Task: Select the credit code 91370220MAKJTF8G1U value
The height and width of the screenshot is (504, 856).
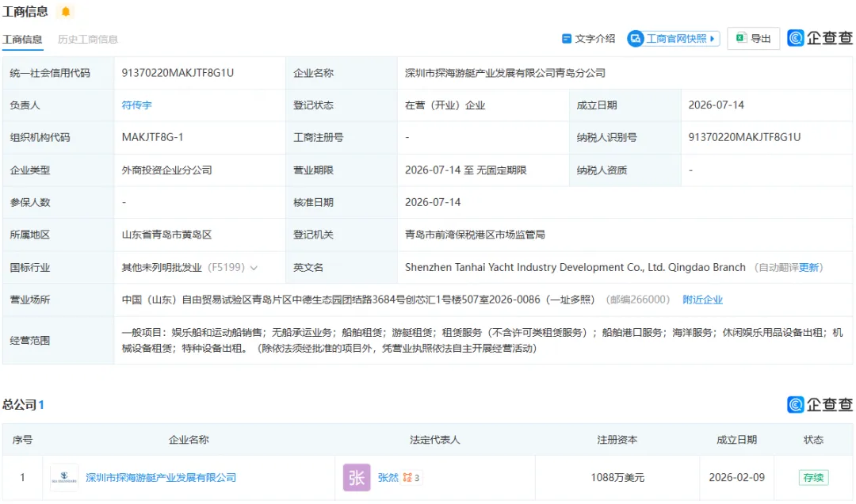Action: tap(178, 73)
